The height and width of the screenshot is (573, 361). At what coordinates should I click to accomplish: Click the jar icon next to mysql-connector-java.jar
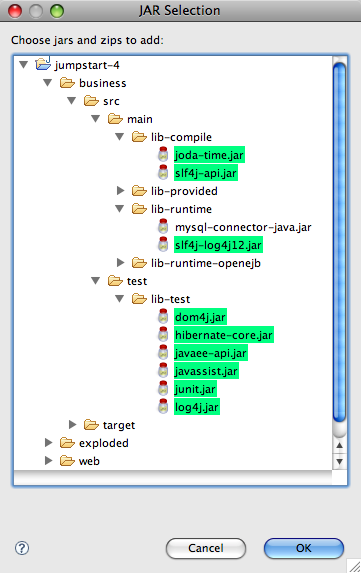pyautogui.click(x=163, y=227)
